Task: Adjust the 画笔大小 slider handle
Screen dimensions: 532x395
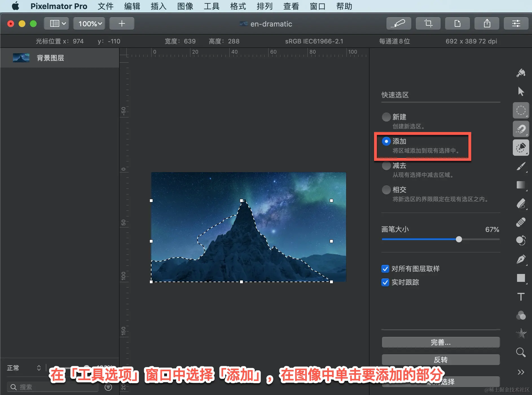Action: [x=459, y=239]
